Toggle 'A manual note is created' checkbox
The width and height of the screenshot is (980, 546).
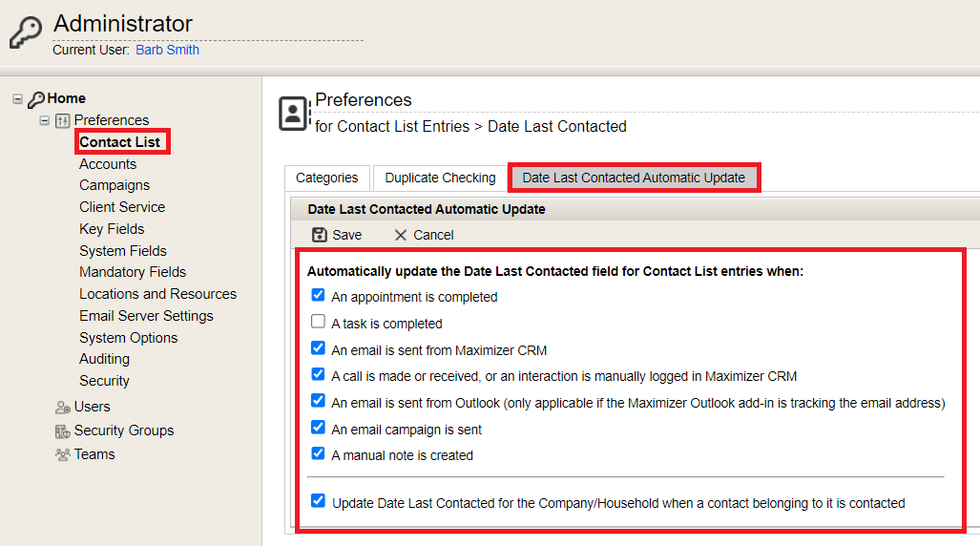pos(318,453)
